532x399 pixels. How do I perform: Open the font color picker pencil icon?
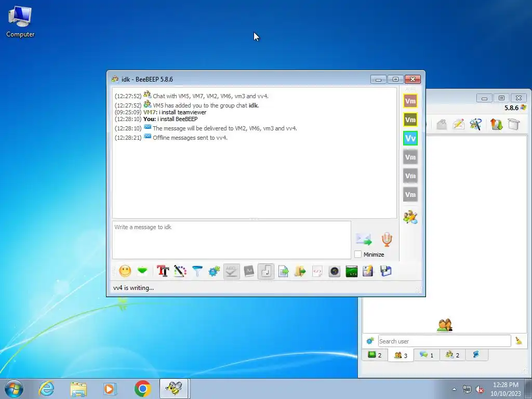180,271
